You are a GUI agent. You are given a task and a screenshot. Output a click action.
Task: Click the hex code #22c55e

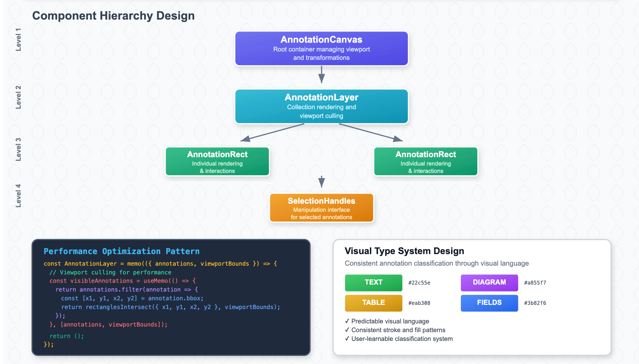(419, 283)
